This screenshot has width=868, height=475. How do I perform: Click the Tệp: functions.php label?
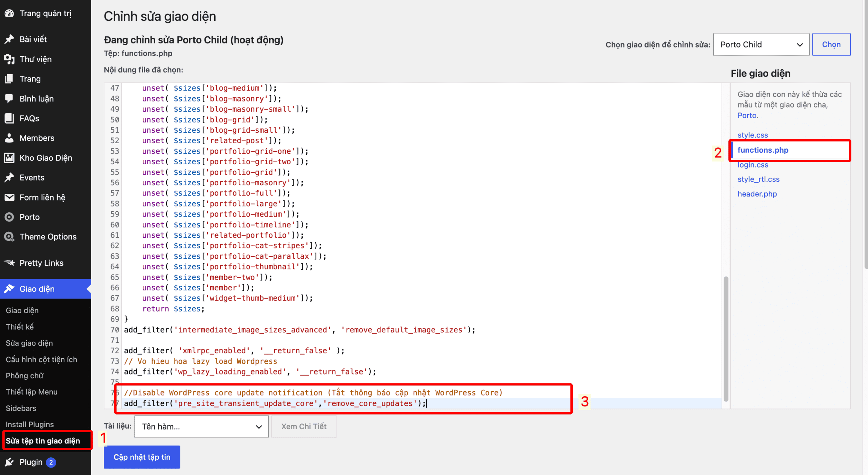pyautogui.click(x=138, y=53)
